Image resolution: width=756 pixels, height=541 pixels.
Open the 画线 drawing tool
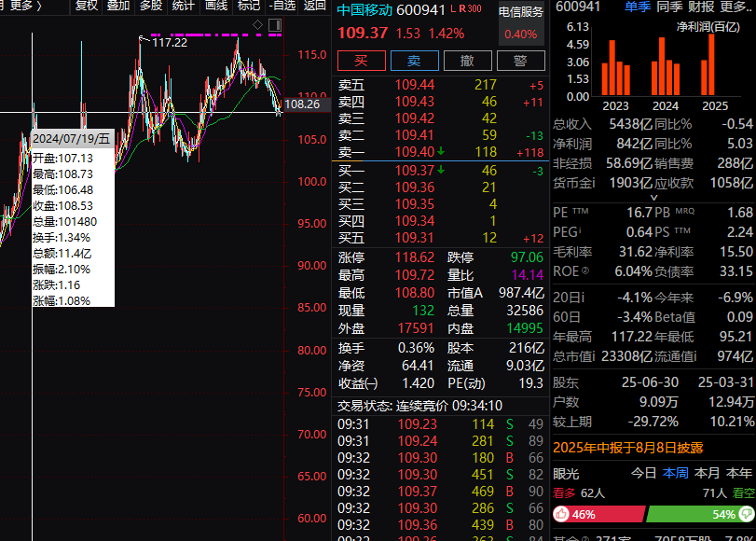216,6
